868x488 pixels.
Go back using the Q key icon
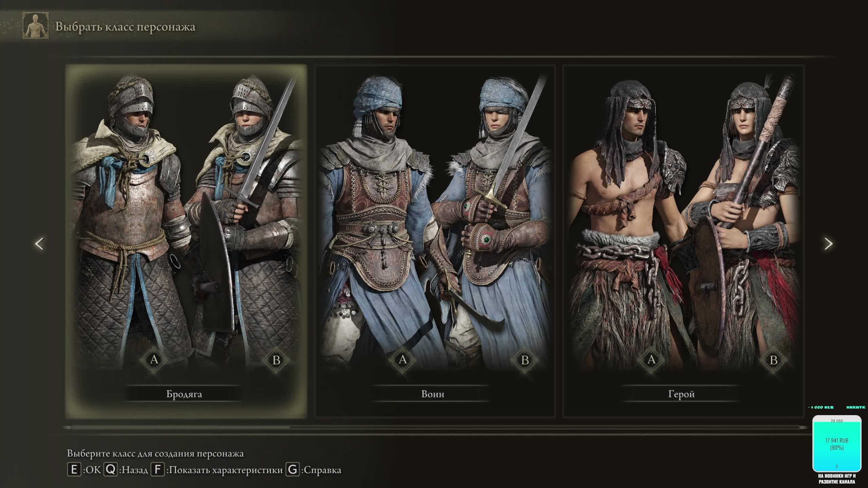[x=111, y=470]
